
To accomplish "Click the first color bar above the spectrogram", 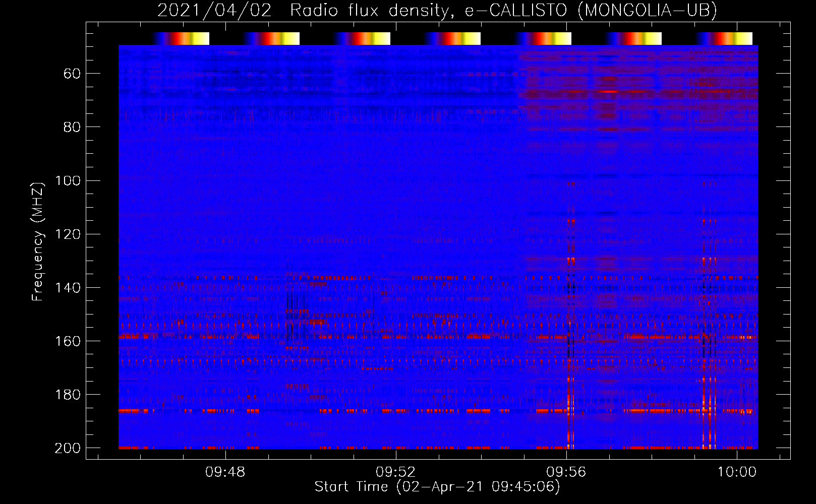I will 181,38.
